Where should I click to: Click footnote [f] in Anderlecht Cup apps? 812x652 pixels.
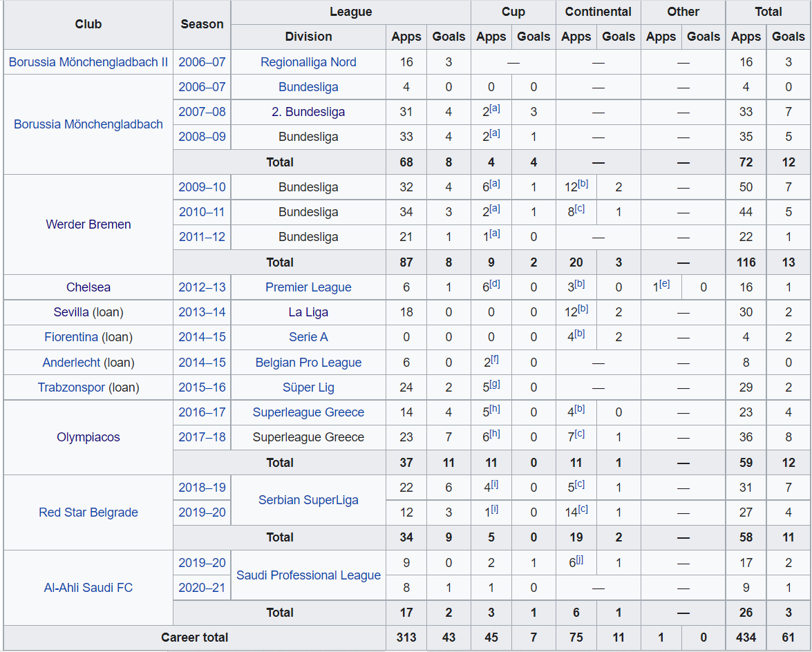point(495,358)
